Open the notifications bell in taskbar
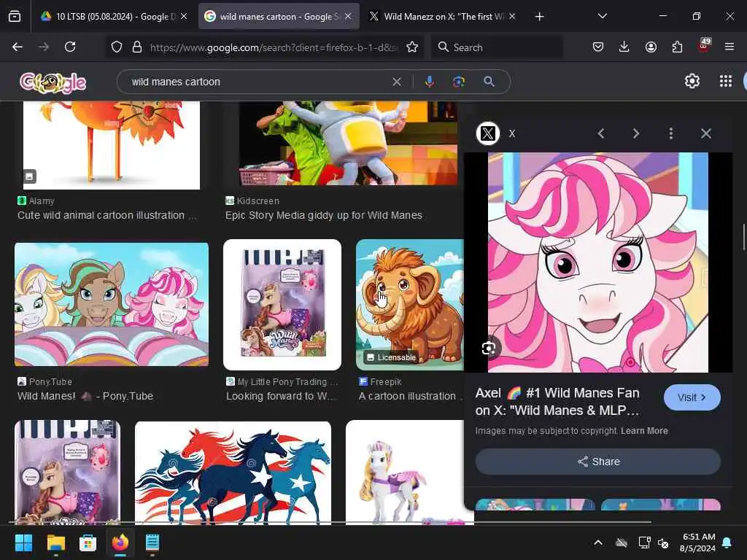747x560 pixels. tap(727, 542)
